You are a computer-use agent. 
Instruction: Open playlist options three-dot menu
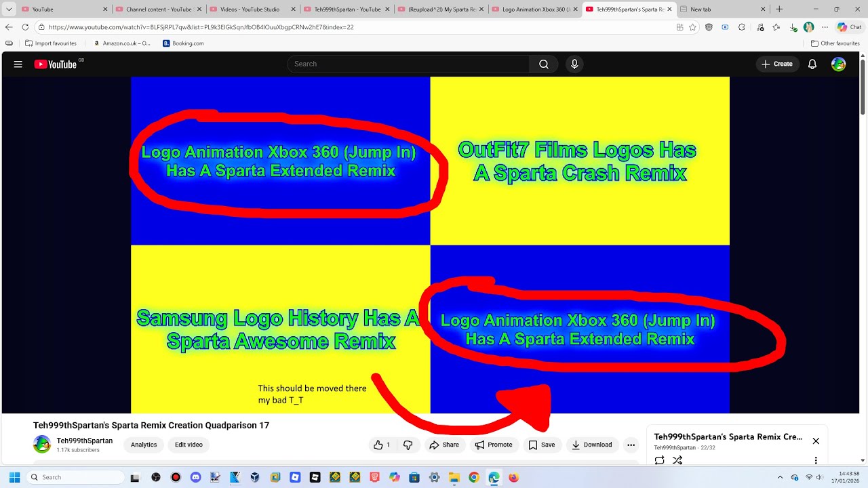click(x=816, y=460)
